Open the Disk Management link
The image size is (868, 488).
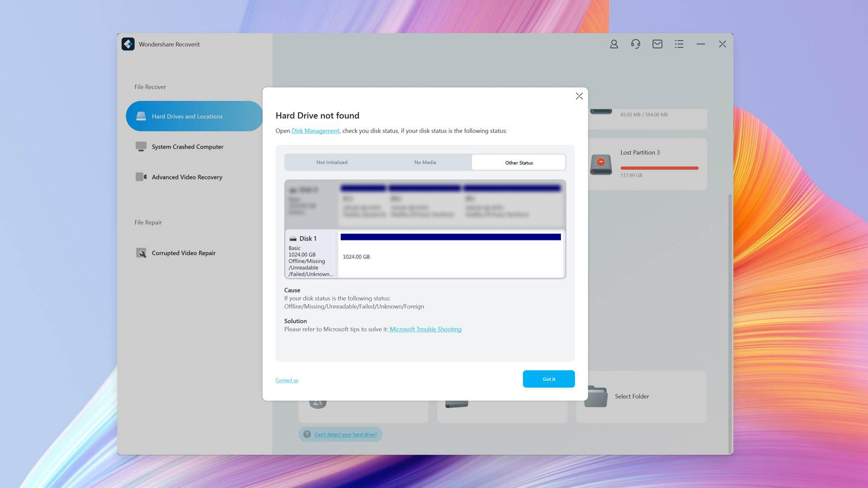click(x=315, y=131)
